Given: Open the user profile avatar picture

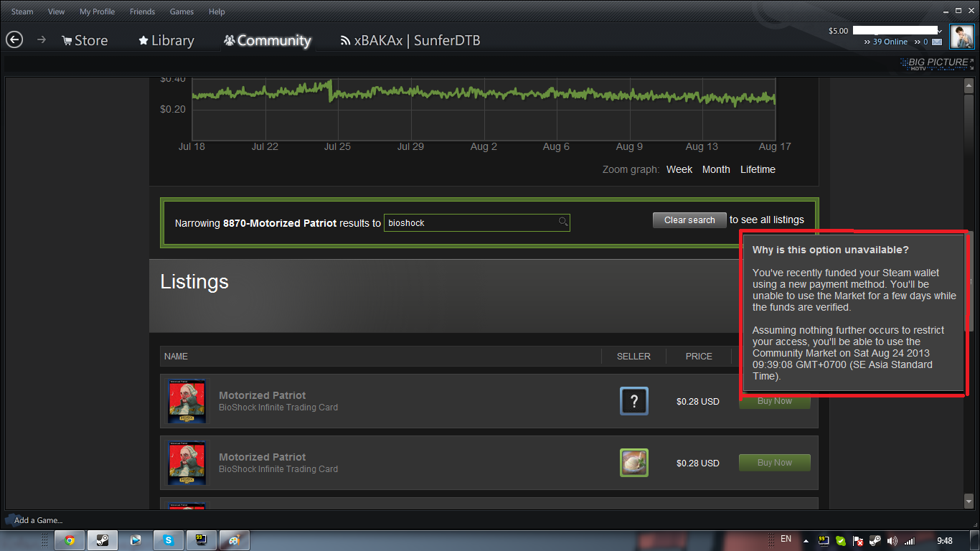Looking at the screenshot, I should (961, 36).
